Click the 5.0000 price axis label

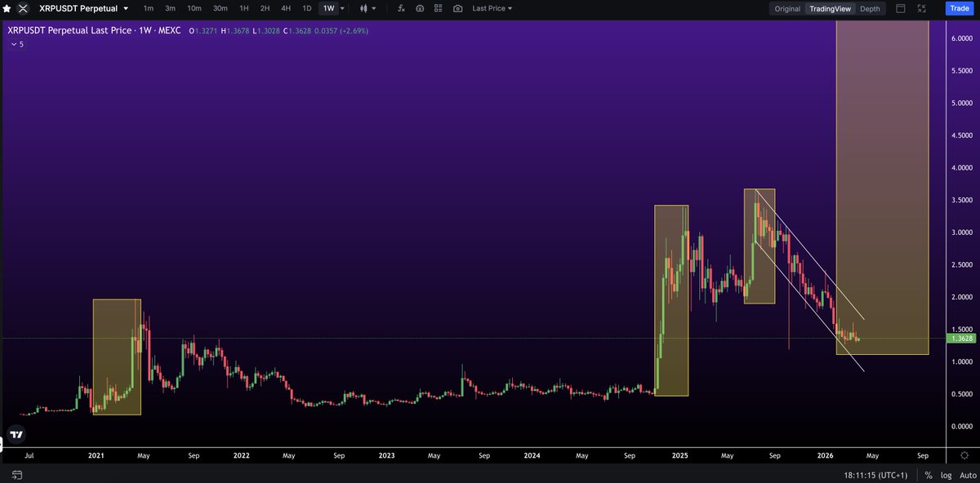[962, 103]
